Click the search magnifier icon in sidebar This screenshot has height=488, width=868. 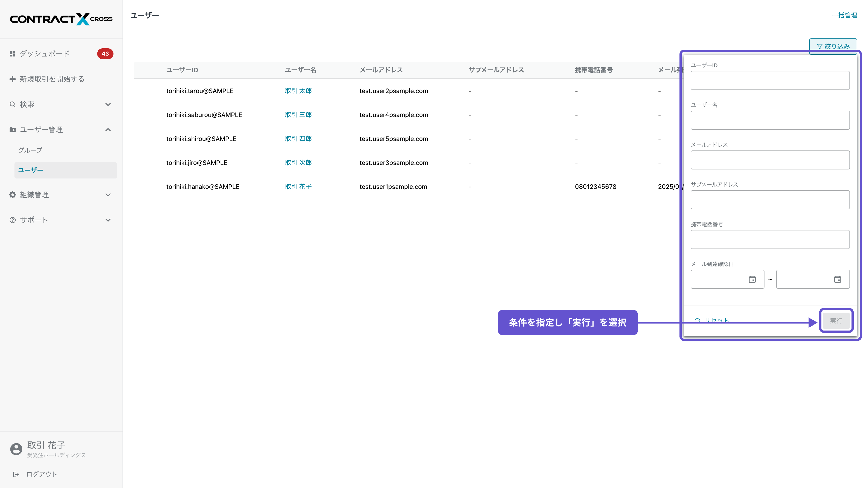pos(12,104)
